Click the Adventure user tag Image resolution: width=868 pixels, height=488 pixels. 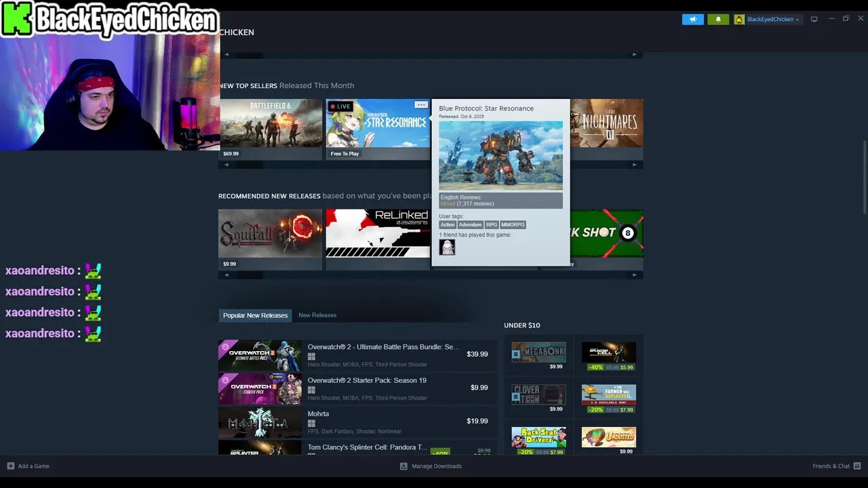coord(470,224)
